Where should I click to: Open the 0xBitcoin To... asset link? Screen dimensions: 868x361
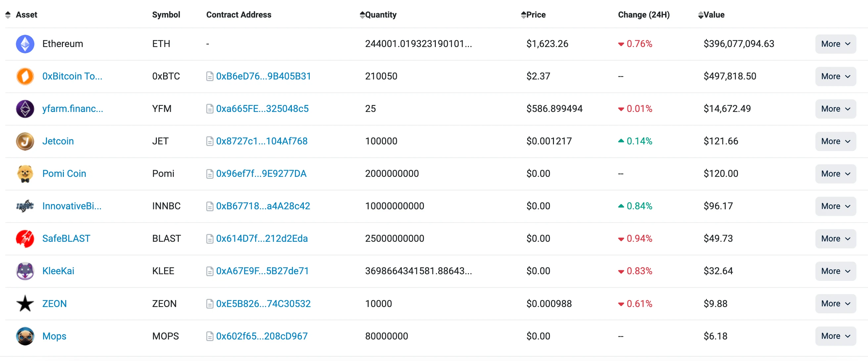(x=72, y=76)
